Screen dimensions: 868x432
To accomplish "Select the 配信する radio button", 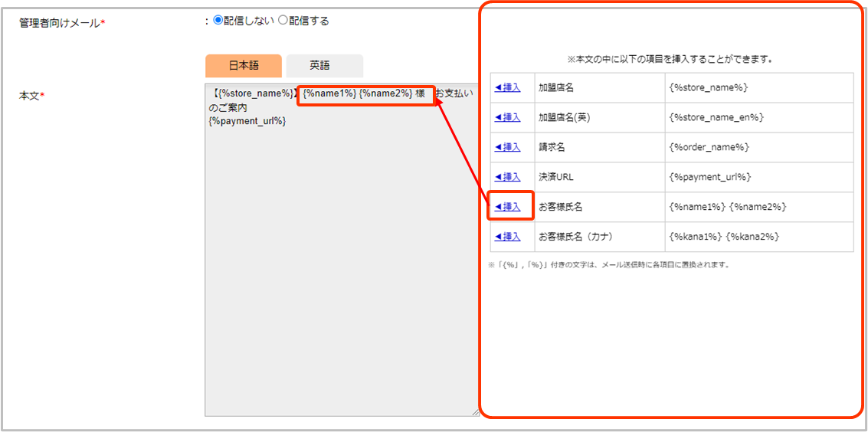I will [x=283, y=21].
